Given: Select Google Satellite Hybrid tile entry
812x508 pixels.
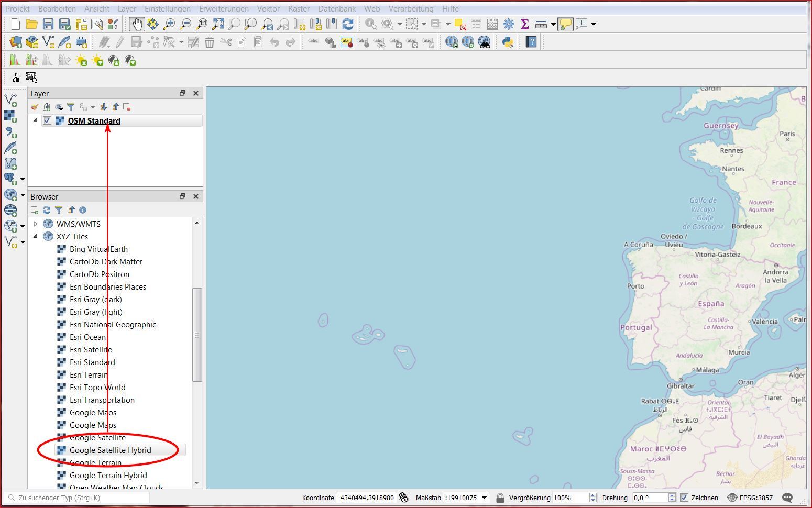Looking at the screenshot, I should 110,450.
